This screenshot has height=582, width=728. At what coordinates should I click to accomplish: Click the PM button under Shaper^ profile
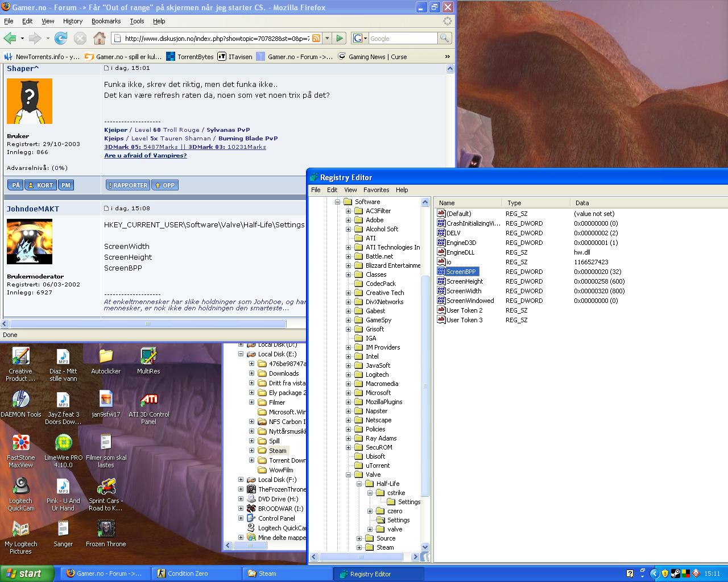[x=66, y=185]
